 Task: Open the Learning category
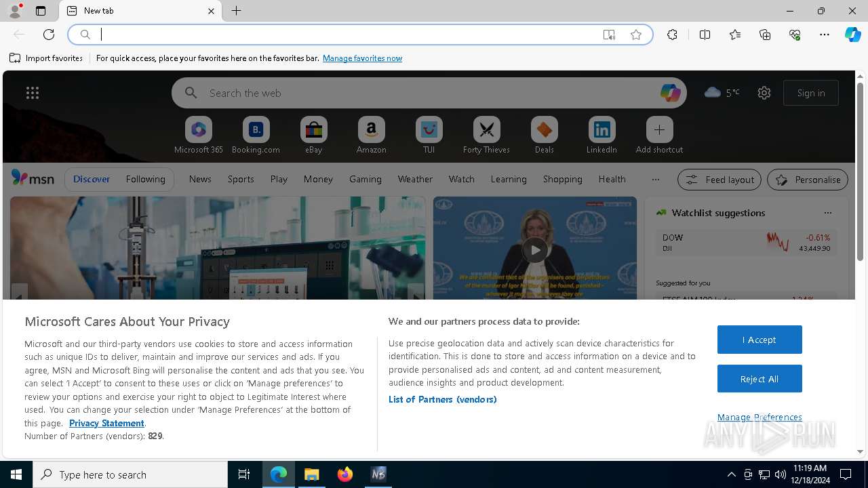[x=509, y=179]
